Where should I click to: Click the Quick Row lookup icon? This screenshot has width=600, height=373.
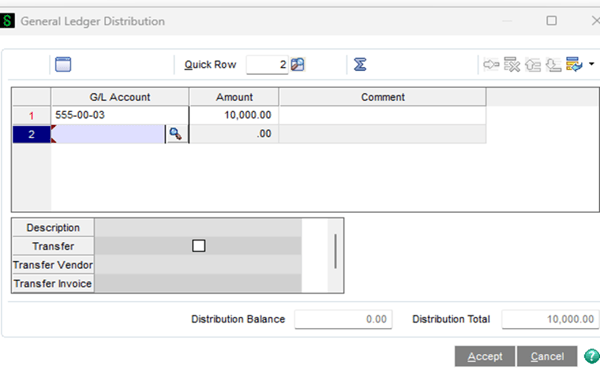pos(297,64)
